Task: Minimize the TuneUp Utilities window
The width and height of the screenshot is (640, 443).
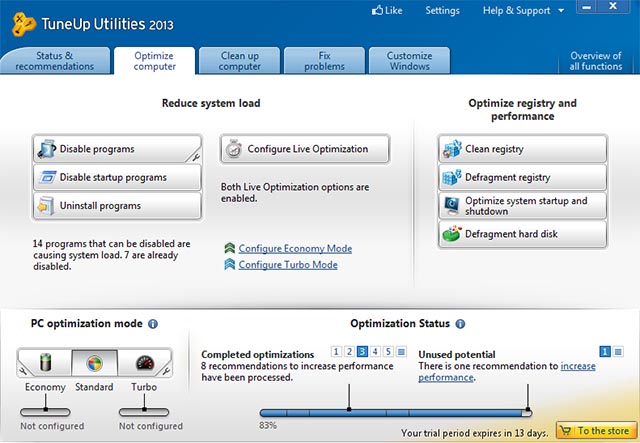Action: pyautogui.click(x=587, y=7)
